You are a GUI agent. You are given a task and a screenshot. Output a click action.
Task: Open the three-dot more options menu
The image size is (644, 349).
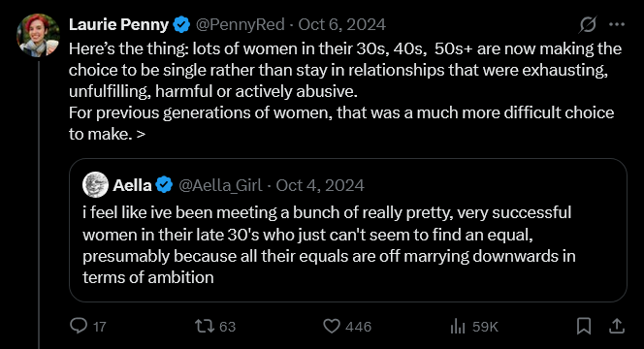617,24
